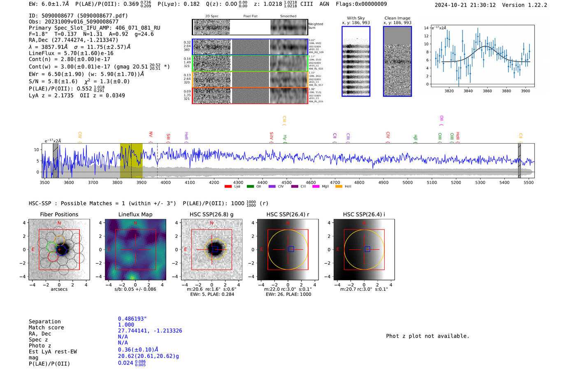Click the yellow highlighted band in the spectrum
The width and height of the screenshot is (576, 392).
(x=131, y=161)
